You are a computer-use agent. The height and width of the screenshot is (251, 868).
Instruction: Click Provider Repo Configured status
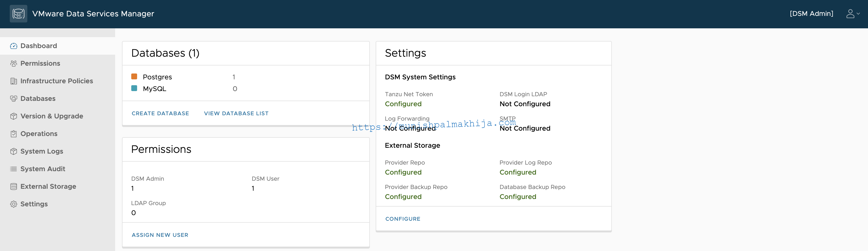pyautogui.click(x=403, y=172)
